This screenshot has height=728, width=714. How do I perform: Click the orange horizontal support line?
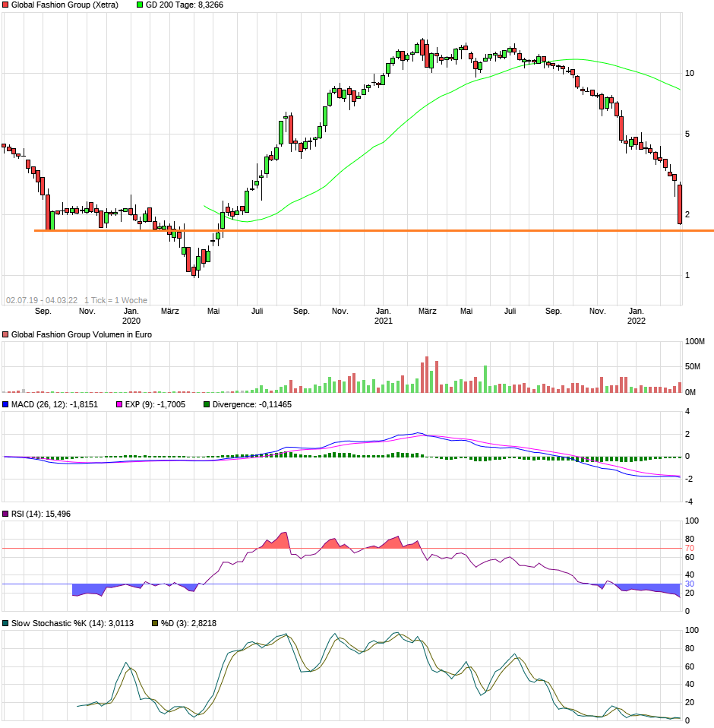(x=374, y=230)
